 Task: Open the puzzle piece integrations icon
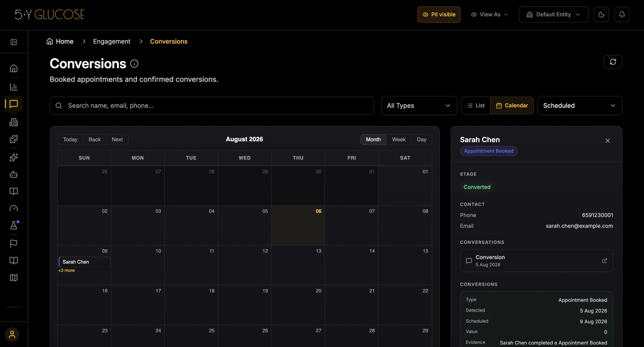pos(14,139)
